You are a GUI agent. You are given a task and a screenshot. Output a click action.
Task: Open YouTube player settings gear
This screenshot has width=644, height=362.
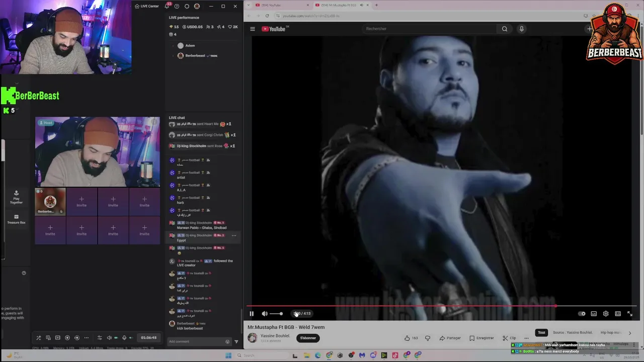point(606,314)
